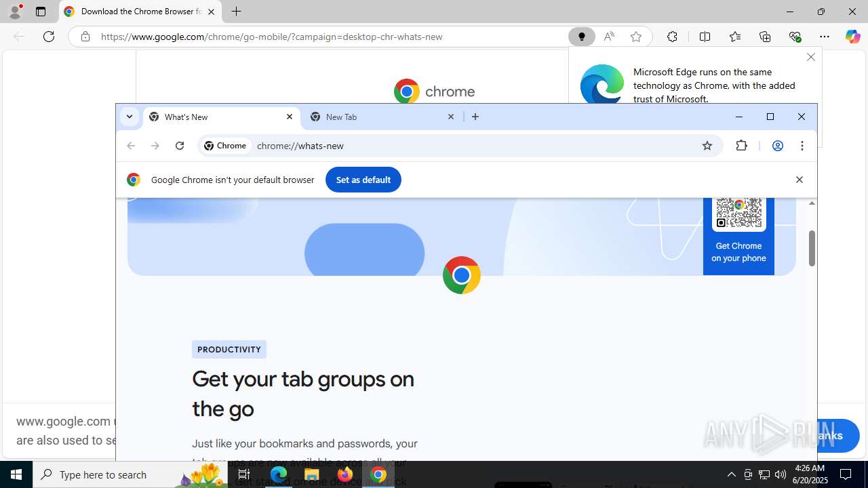
Task: Open Edge password key icon in address bar
Action: coord(581,37)
